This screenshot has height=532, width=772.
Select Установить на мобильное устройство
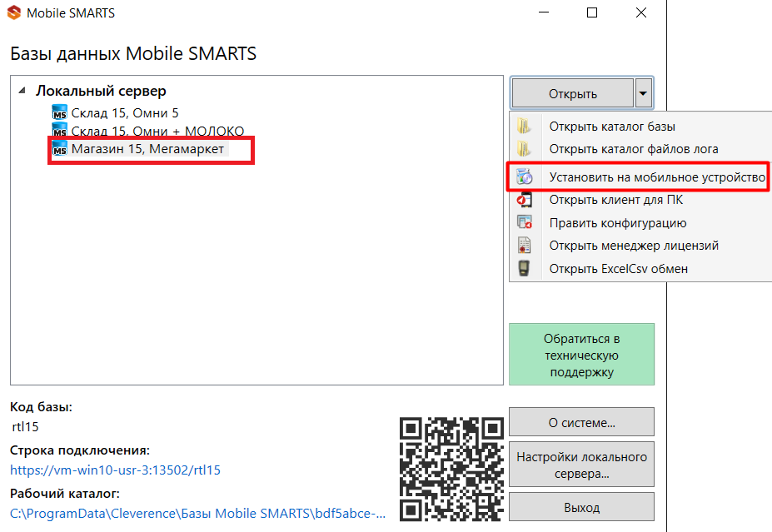[640, 177]
